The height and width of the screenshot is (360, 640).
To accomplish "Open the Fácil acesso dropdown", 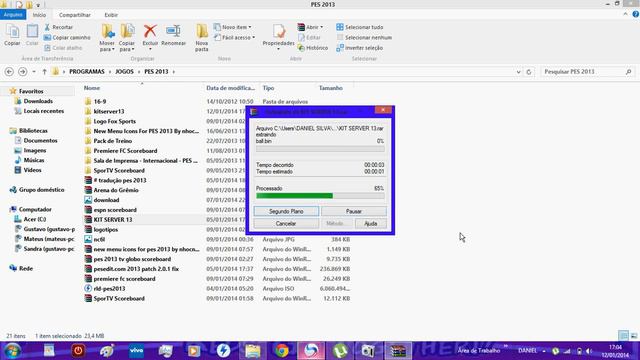I will (x=235, y=38).
